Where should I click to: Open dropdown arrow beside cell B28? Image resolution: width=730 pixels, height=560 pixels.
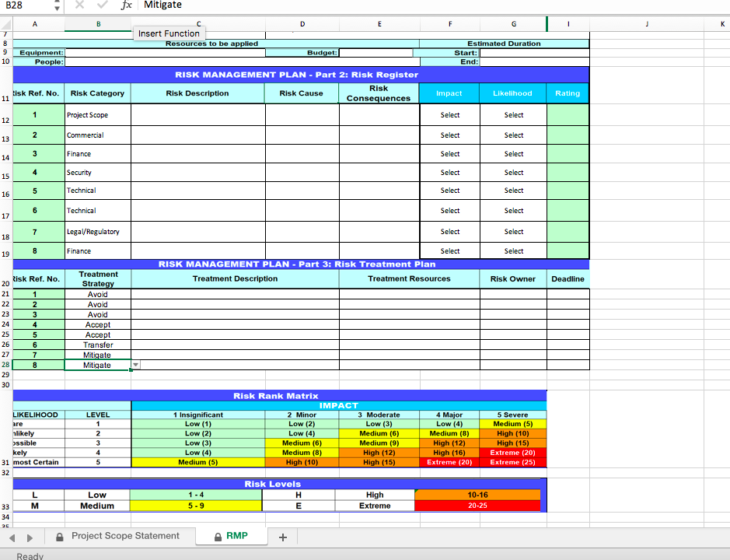pos(135,365)
